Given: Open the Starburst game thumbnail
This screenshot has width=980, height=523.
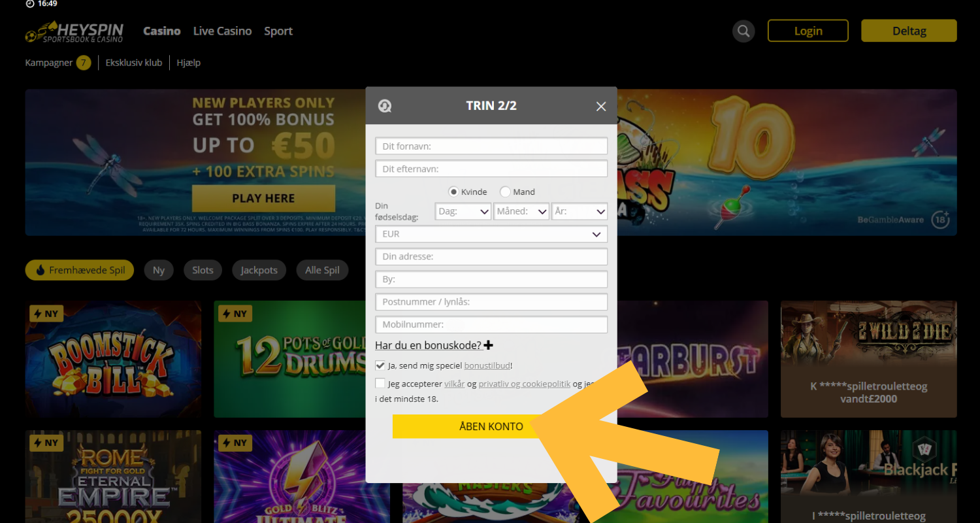Looking at the screenshot, I should tap(693, 359).
